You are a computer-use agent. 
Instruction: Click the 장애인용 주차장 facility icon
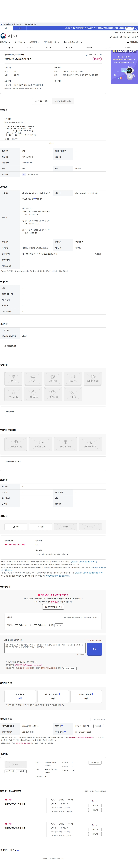coord(16,444)
